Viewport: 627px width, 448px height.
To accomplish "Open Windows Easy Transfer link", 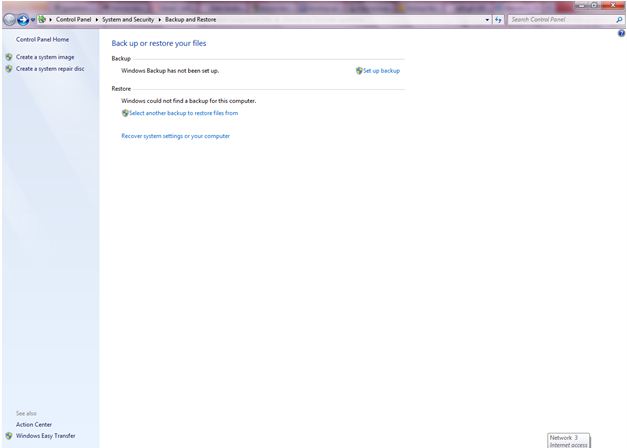I will coord(46,436).
